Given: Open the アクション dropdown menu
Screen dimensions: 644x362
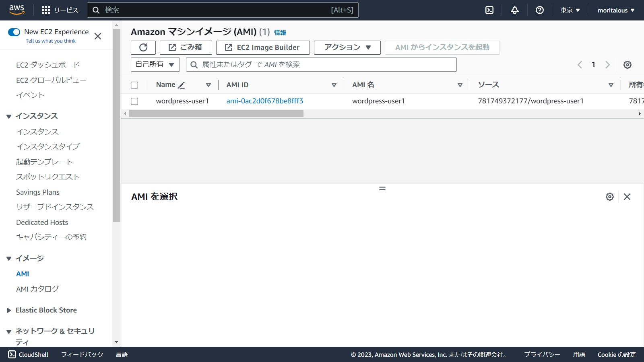Looking at the screenshot, I should 347,47.
